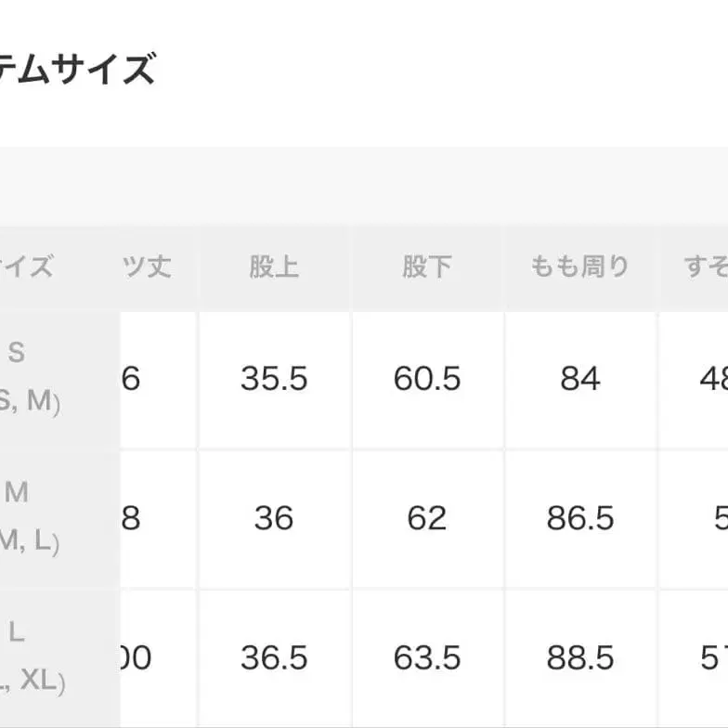The image size is (728, 728).
Task: Click the アイテムサイズ section heading
Action: (78, 70)
